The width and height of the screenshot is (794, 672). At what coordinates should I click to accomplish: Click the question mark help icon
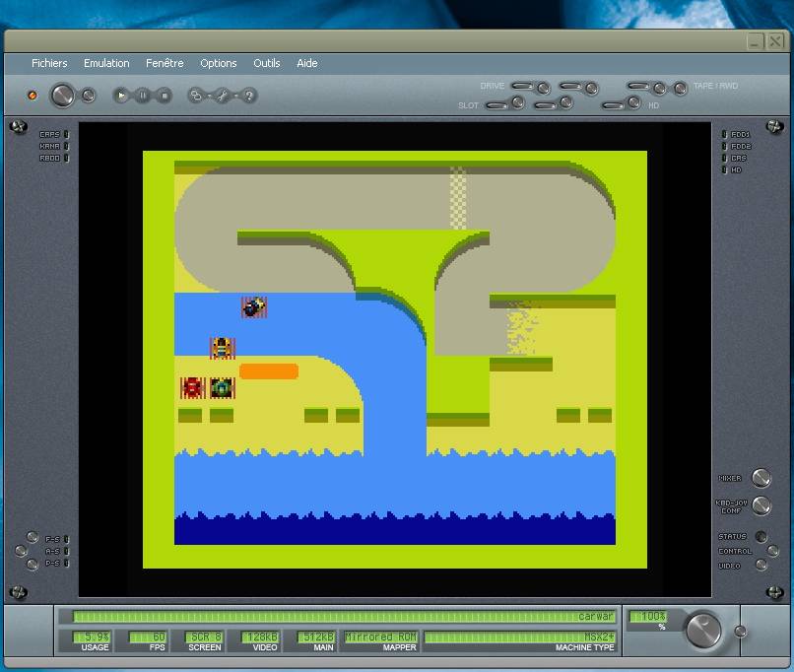click(x=248, y=96)
